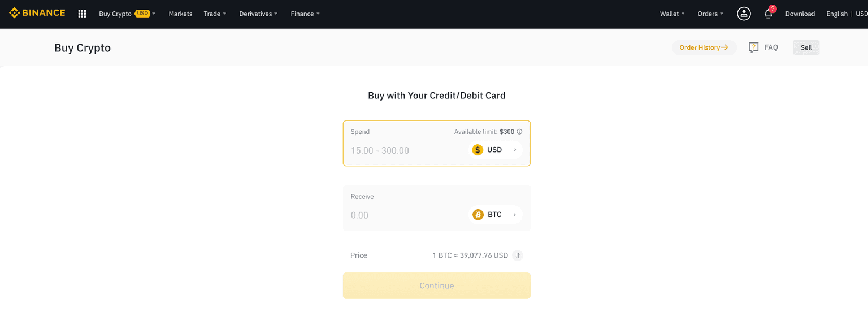Open the apps grid menu icon
This screenshot has width=868, height=334.
pyautogui.click(x=82, y=14)
